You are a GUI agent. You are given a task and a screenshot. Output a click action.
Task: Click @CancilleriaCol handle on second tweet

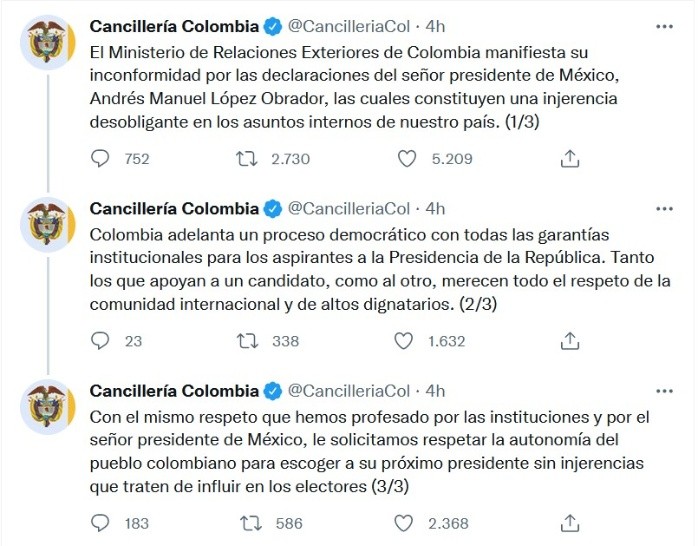click(349, 208)
